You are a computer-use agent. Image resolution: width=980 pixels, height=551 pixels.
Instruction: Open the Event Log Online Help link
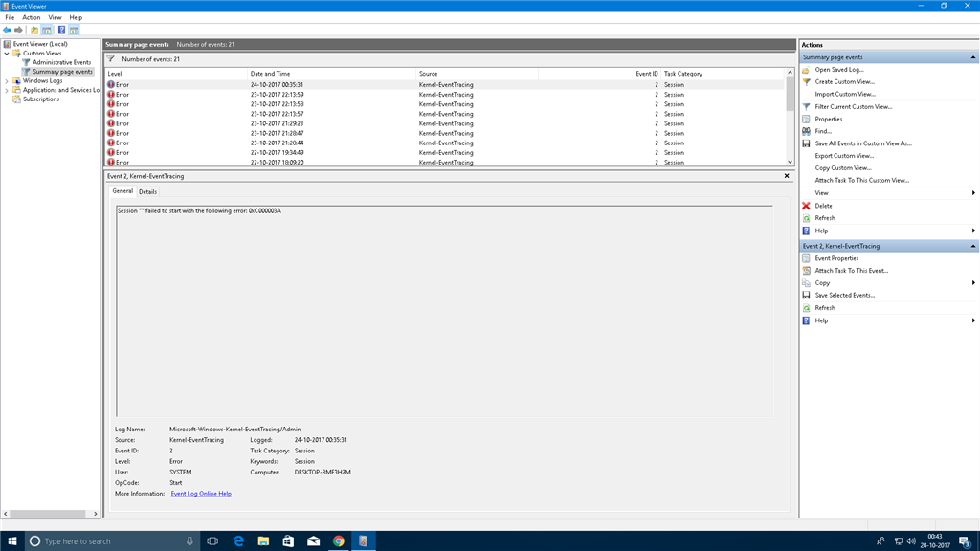[201, 494]
